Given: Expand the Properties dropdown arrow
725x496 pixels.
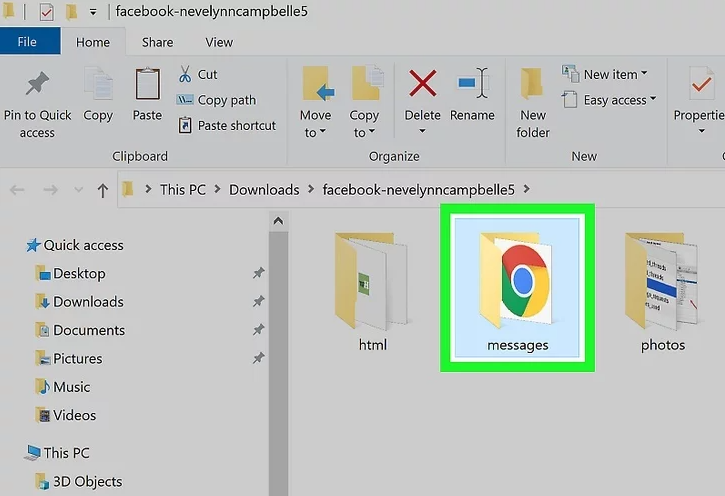Looking at the screenshot, I should [x=701, y=131].
